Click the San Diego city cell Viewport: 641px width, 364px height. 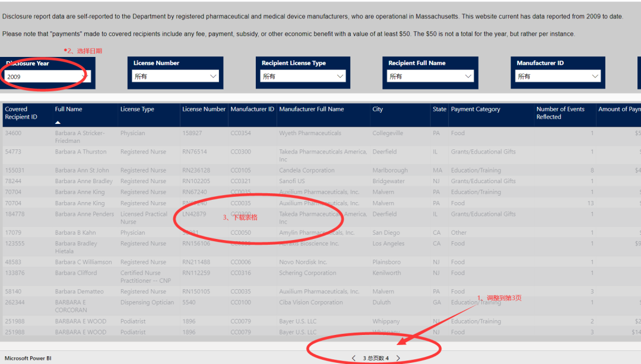pos(386,232)
